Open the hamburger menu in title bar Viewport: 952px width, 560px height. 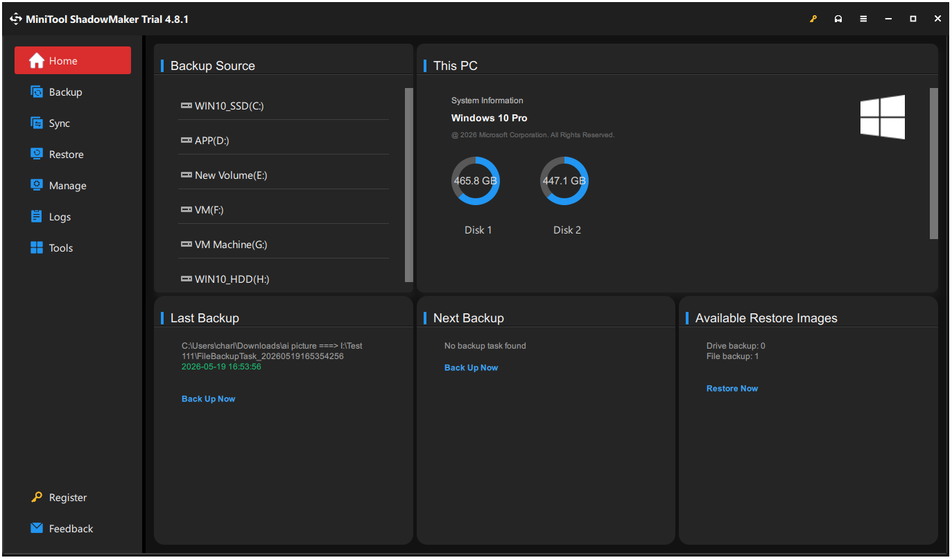(x=863, y=19)
